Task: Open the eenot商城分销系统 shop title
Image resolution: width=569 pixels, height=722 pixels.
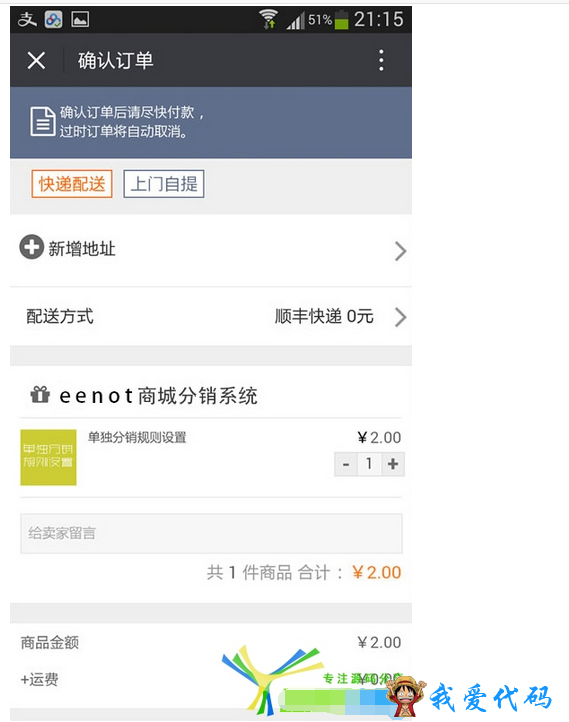Action: pyautogui.click(x=158, y=396)
